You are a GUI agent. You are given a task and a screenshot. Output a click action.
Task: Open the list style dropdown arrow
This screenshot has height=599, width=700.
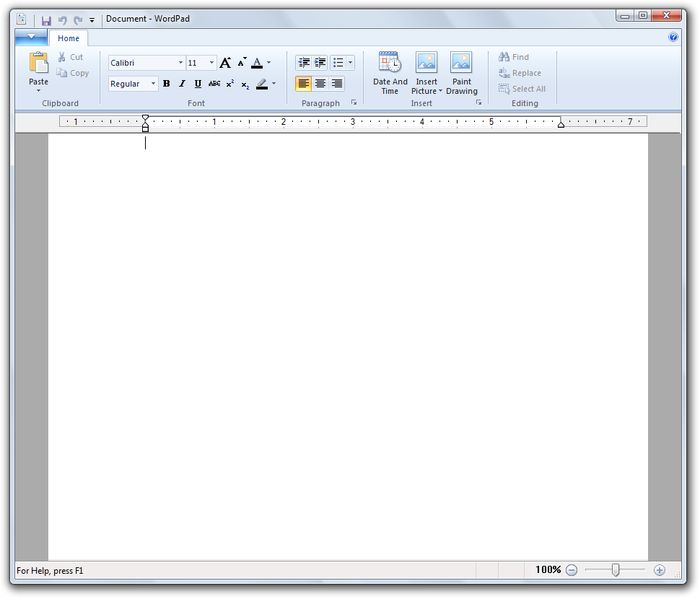point(351,63)
